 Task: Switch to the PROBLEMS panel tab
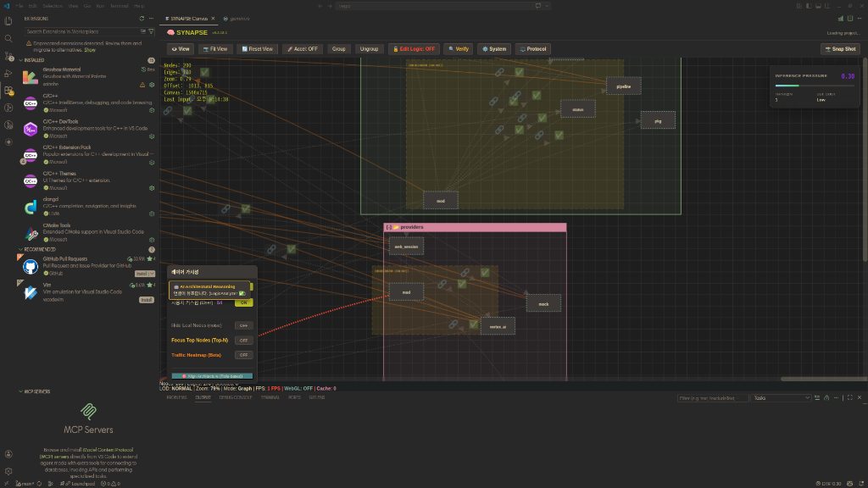[x=176, y=398]
